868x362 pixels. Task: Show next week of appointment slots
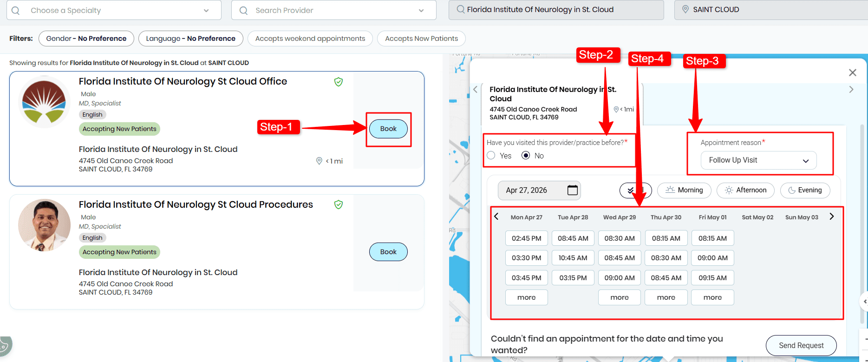pos(832,217)
